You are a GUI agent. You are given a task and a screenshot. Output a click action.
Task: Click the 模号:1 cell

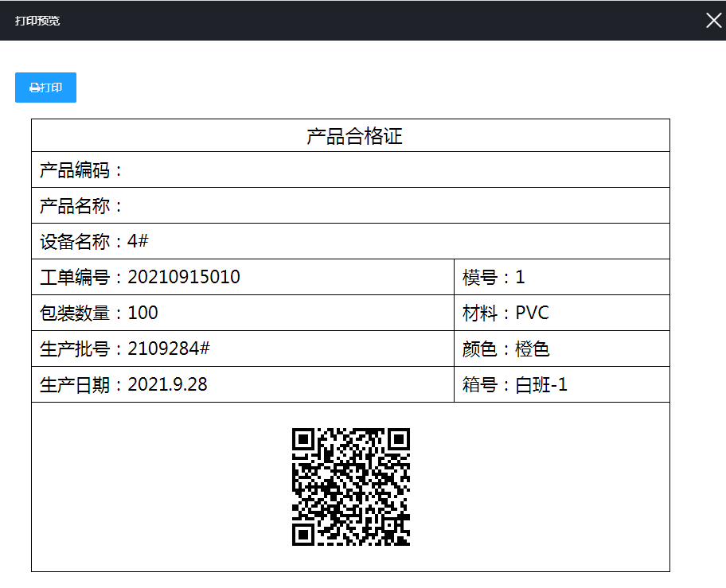point(562,277)
